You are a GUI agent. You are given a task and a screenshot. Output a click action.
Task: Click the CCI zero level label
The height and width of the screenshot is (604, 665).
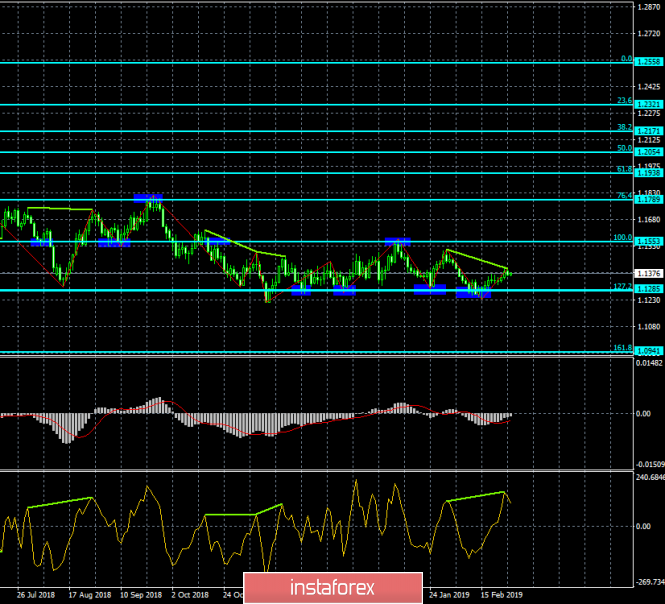643,526
